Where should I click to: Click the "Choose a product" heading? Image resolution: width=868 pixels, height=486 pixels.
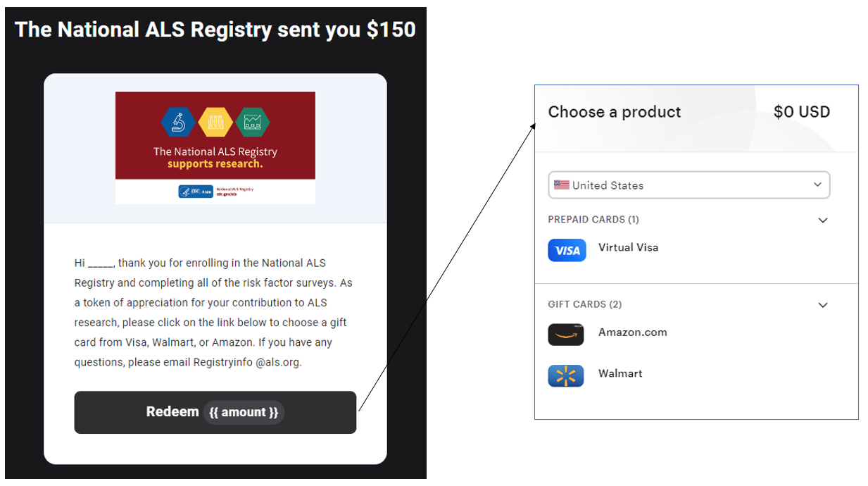[x=614, y=112]
